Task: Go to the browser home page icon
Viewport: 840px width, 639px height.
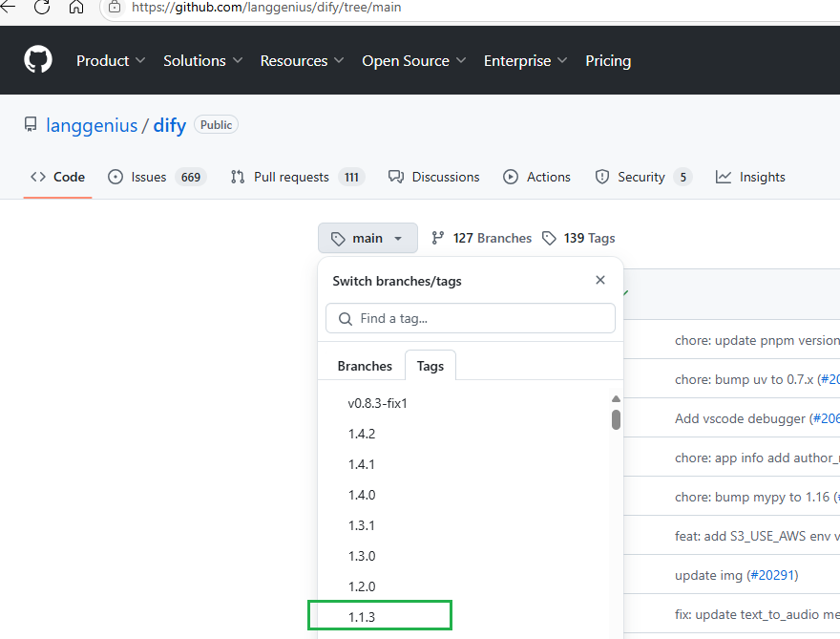Action: coord(76,7)
